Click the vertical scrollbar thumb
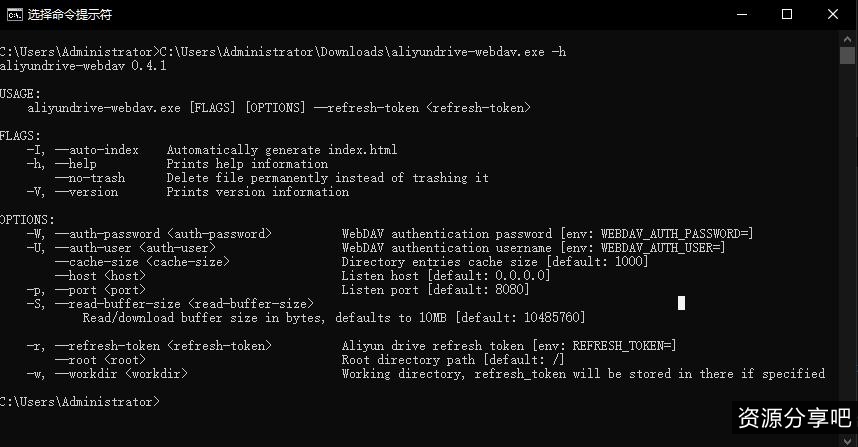Image resolution: width=858 pixels, height=447 pixels. [848, 55]
